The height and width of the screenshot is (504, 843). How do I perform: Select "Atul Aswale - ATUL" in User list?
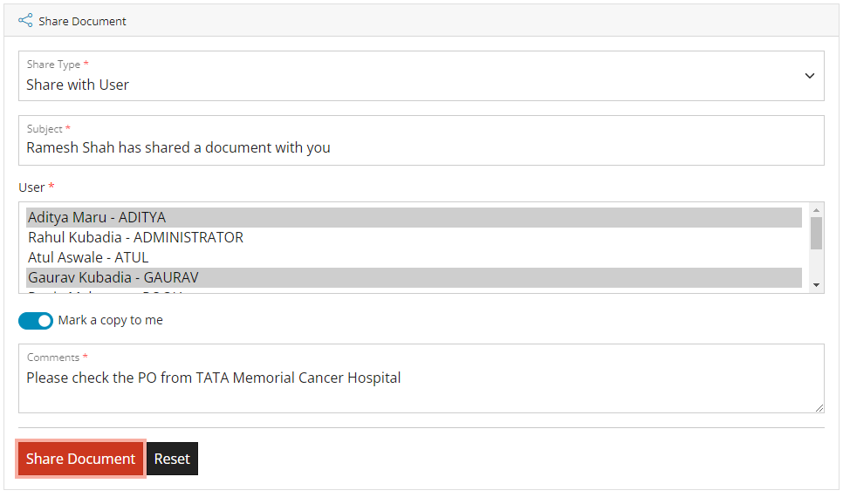point(87,256)
